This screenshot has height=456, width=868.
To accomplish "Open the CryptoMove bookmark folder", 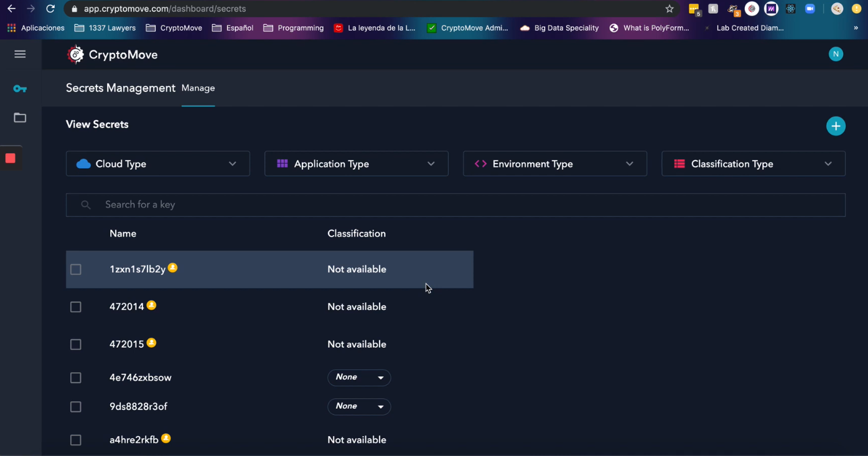I will 174,28.
